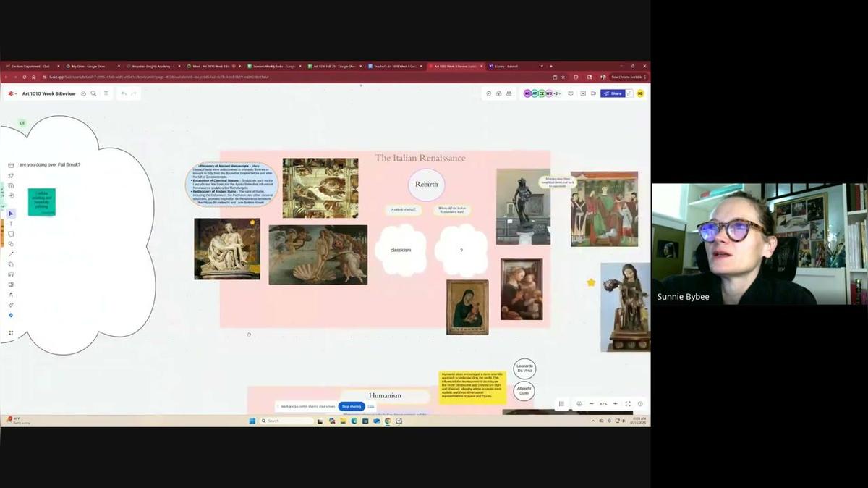Click the undo arrow in the top toolbar
The image size is (868, 488).
click(124, 93)
